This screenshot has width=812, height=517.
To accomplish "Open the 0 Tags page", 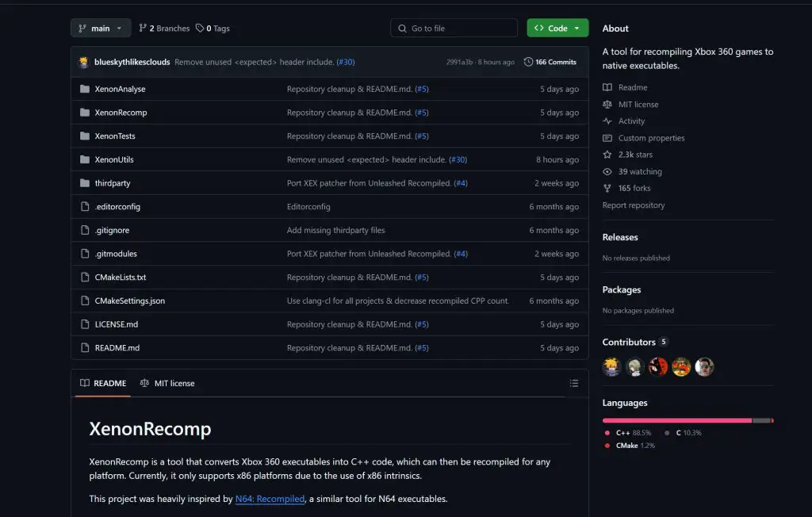I will pyautogui.click(x=213, y=28).
